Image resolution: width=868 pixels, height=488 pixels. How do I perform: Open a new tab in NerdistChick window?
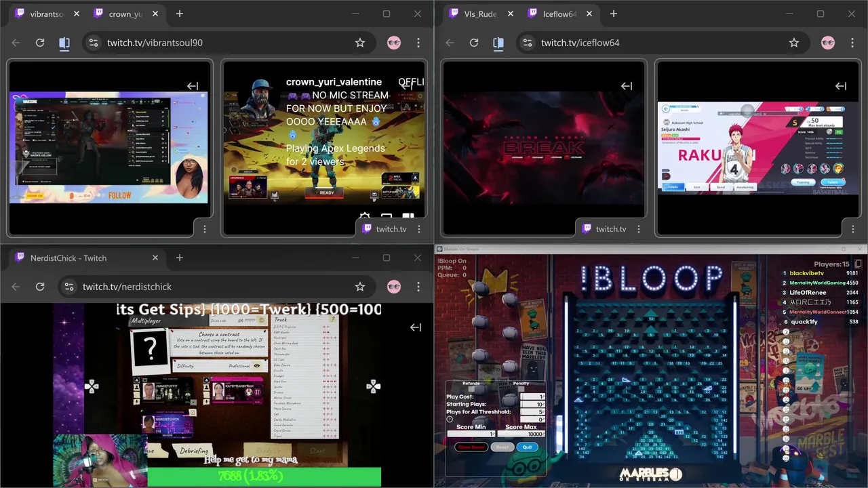pyautogui.click(x=180, y=258)
